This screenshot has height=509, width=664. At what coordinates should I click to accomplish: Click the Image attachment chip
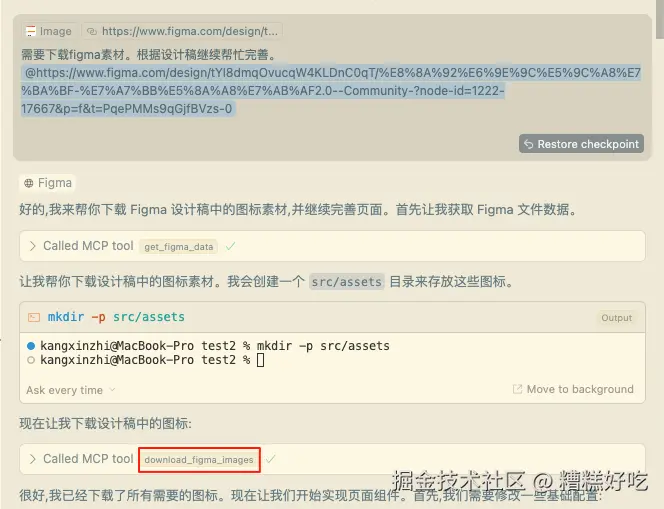point(49,31)
